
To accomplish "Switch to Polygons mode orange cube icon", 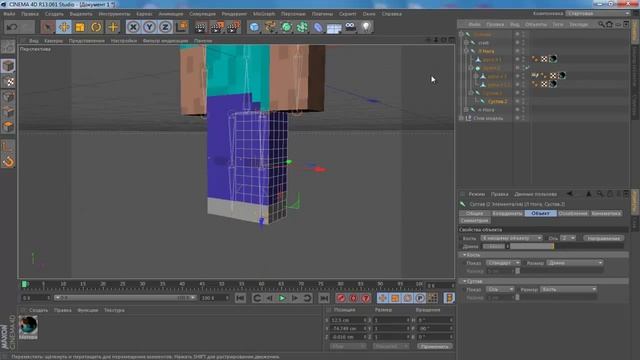I will (x=8, y=127).
